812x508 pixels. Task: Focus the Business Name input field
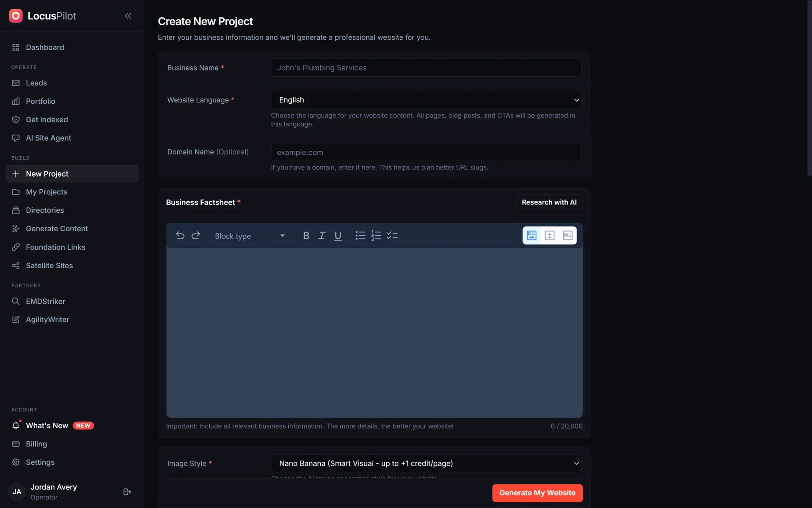(x=426, y=68)
